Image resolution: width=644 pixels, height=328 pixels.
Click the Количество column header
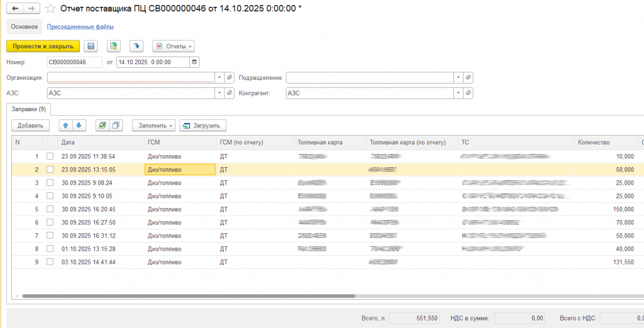pyautogui.click(x=606, y=143)
